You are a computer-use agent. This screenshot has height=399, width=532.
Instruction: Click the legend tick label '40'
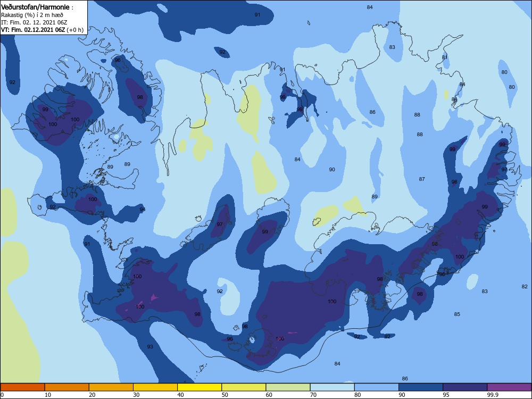pos(180,395)
